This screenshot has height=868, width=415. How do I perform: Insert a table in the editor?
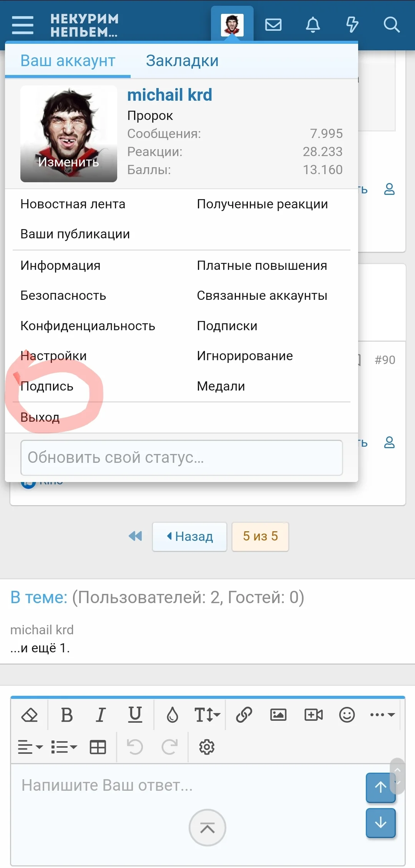coord(98,747)
